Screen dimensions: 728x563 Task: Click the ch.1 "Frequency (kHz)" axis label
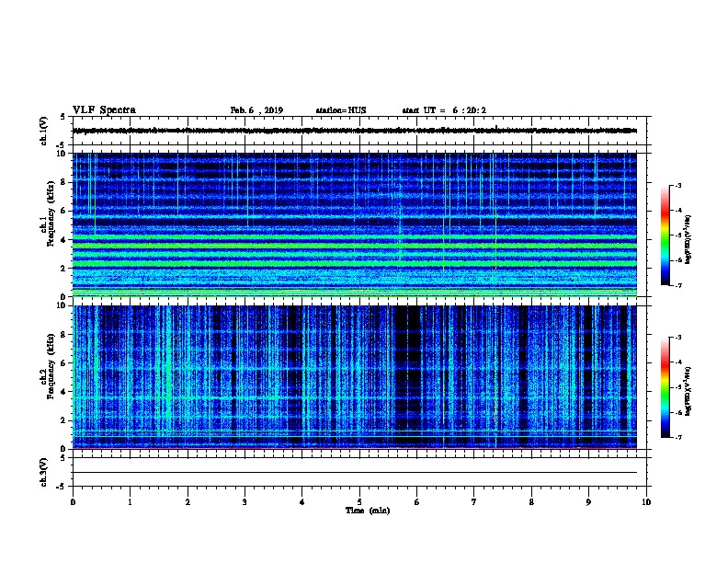[x=51, y=213]
